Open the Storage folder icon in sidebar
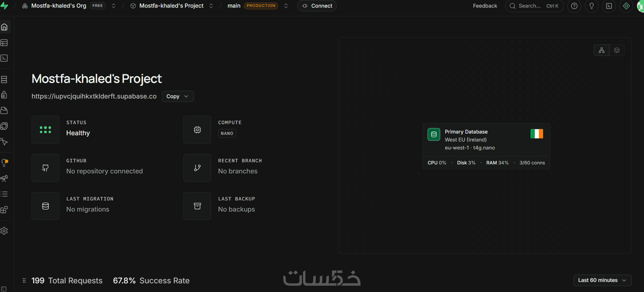The height and width of the screenshot is (292, 644). tap(5, 111)
